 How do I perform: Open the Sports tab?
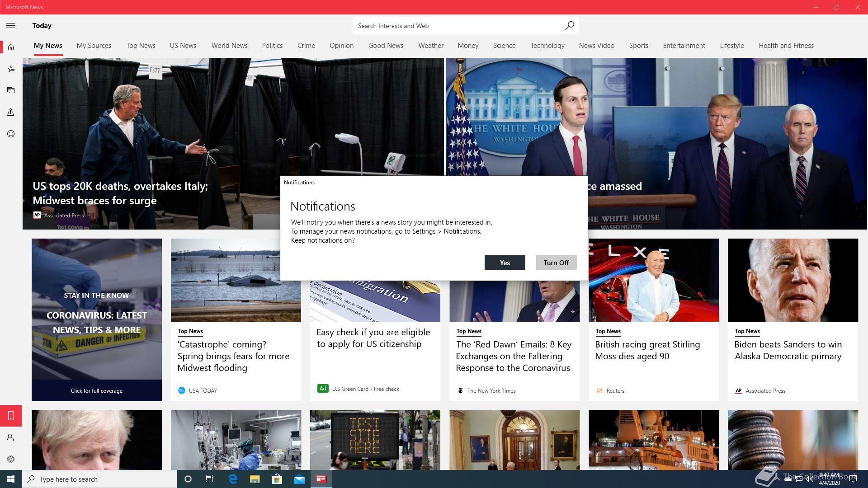click(x=639, y=46)
